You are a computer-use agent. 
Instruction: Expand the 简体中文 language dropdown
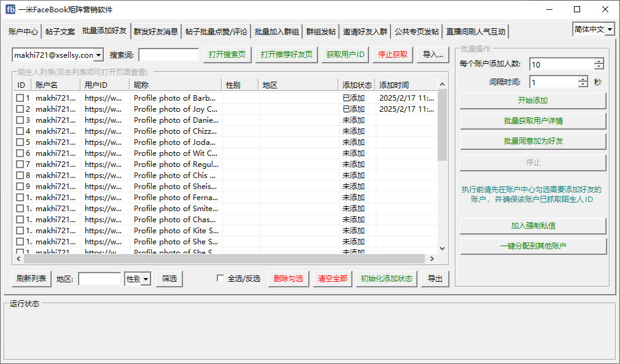pos(610,29)
